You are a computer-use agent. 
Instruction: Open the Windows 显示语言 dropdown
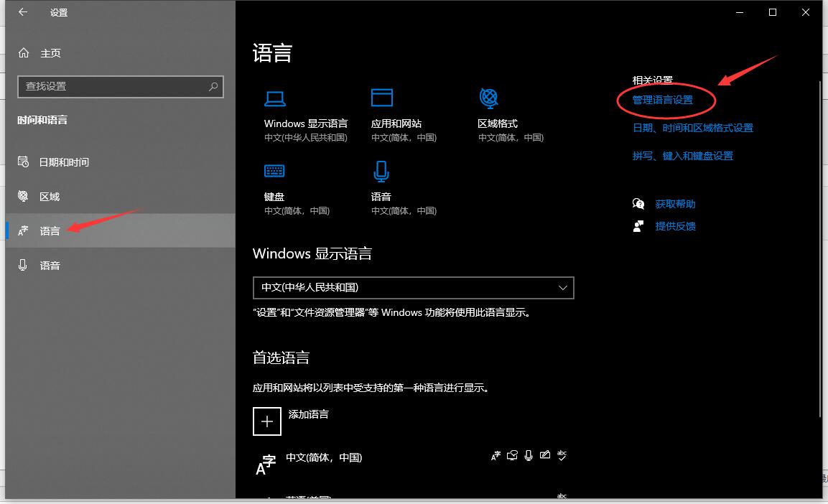pos(413,287)
